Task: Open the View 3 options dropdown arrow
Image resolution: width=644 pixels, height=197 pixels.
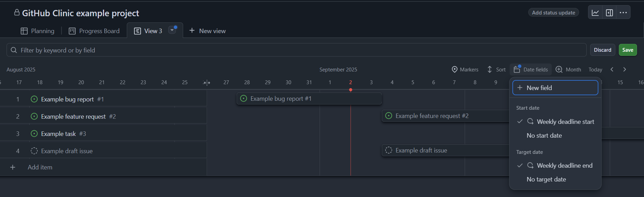Action: pyautogui.click(x=172, y=30)
